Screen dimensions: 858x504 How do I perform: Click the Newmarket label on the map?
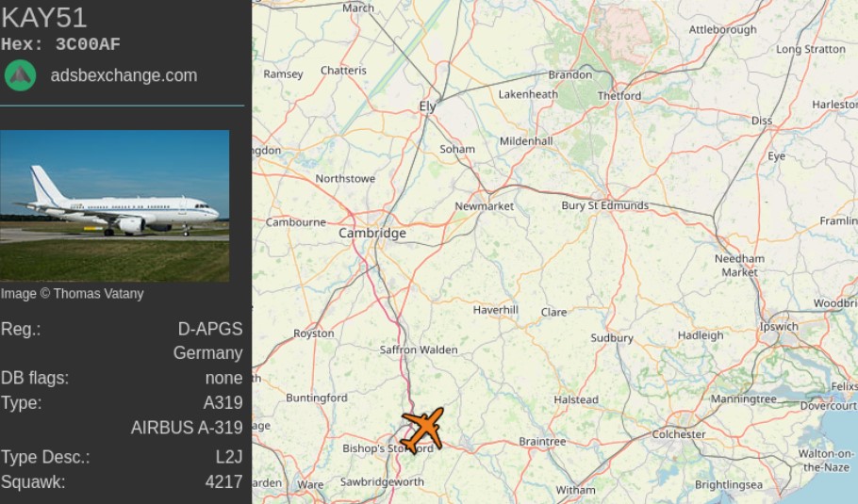485,206
